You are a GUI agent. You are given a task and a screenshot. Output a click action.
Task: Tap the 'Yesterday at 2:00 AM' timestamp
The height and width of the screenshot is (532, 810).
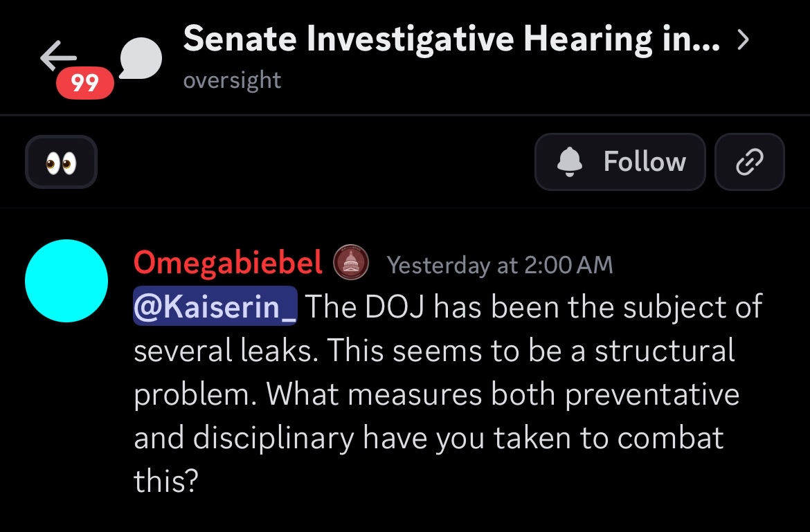click(499, 265)
